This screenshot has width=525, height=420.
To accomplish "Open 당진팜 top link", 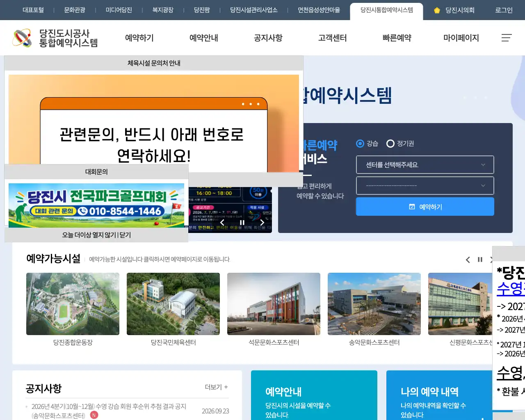I will (202, 10).
